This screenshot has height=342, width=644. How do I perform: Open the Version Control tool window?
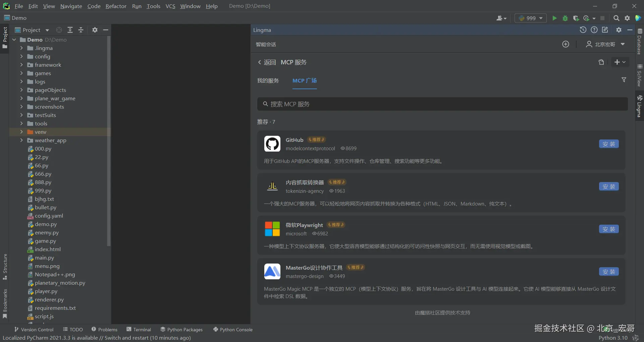pos(34,330)
